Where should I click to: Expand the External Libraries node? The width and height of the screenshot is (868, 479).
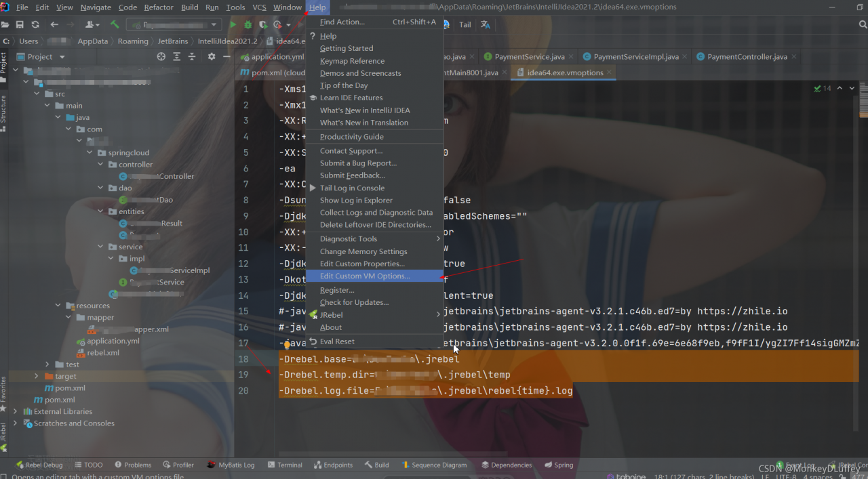coord(16,411)
